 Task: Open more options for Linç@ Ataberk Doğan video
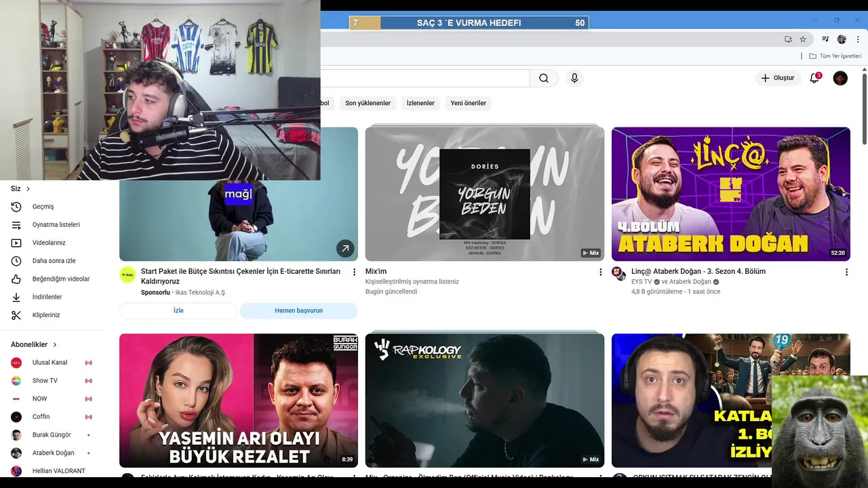[846, 272]
